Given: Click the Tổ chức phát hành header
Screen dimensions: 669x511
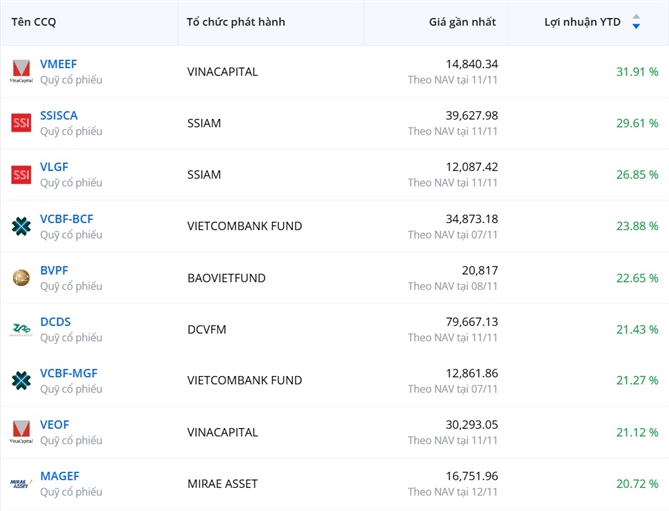Looking at the screenshot, I should point(236,22).
